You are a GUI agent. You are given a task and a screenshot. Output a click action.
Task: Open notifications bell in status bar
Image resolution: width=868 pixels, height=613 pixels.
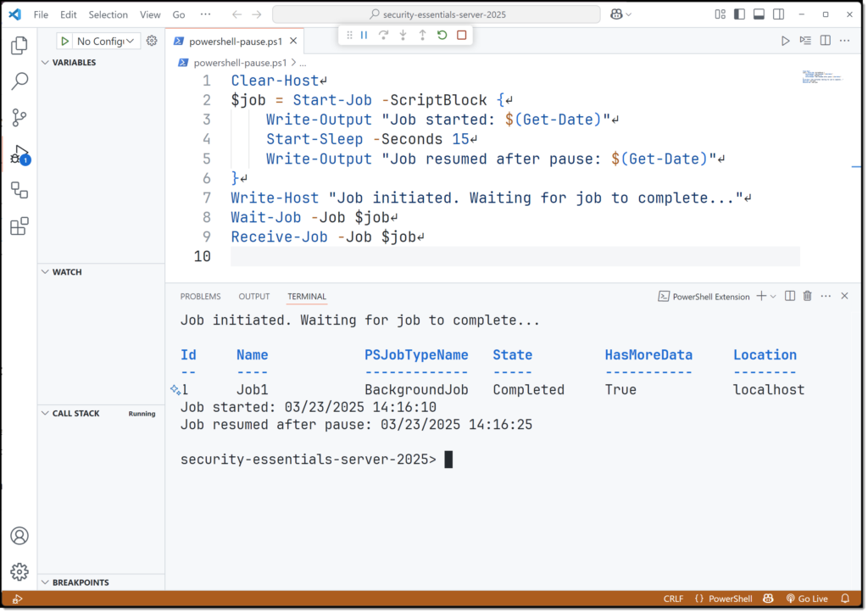[x=845, y=599]
